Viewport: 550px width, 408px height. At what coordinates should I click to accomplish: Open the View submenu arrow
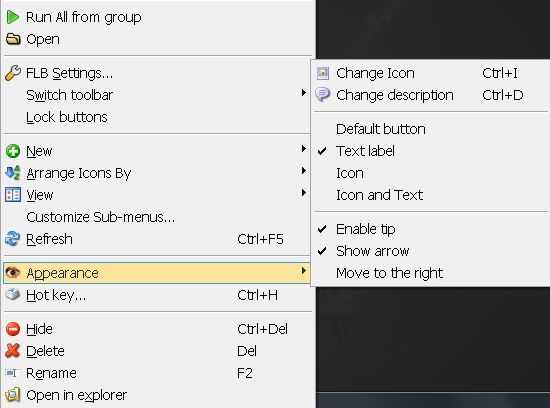pos(304,193)
